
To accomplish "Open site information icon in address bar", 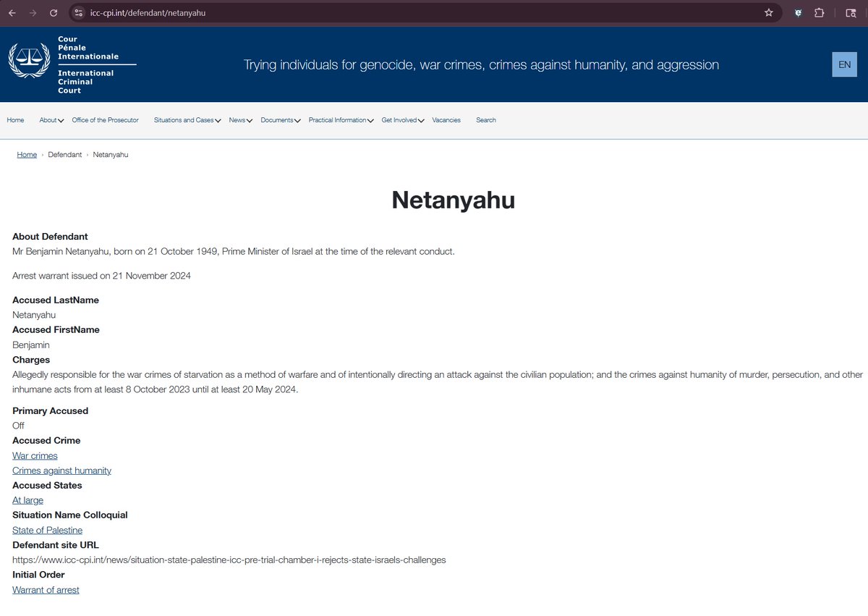I will pyautogui.click(x=80, y=13).
